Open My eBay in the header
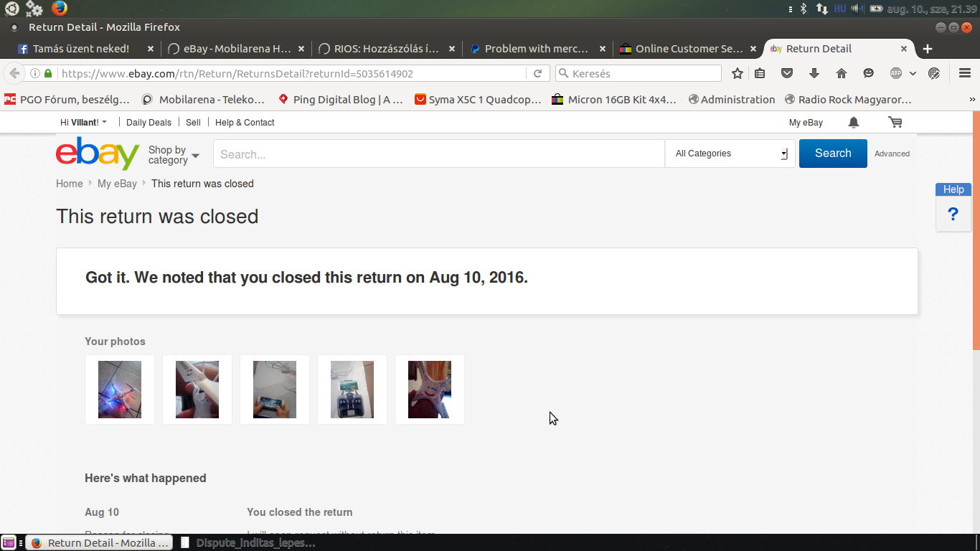 pos(806,123)
